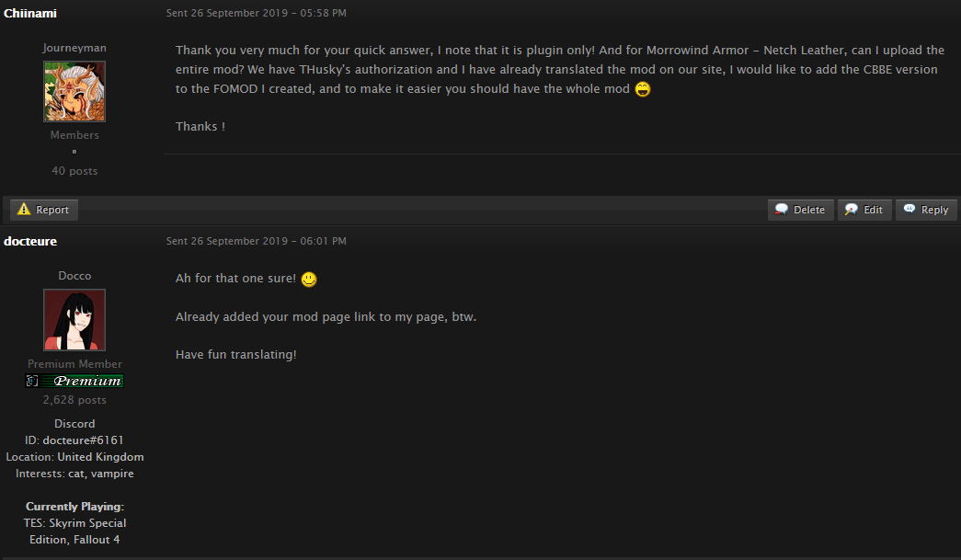The image size is (961, 560).
Task: Click the grinning emoji in Chiinami's message
Action: point(643,89)
